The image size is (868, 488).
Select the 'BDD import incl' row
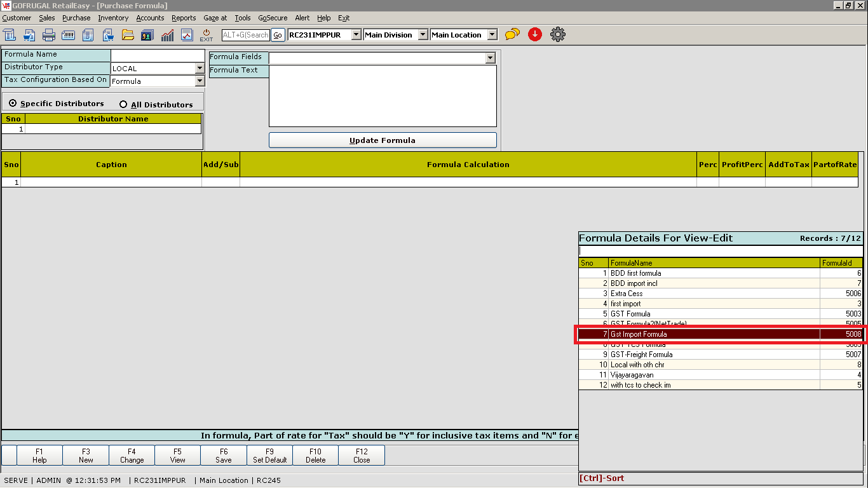721,283
